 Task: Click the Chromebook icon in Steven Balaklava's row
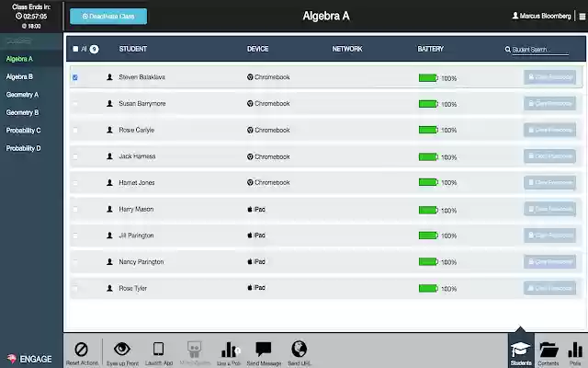click(250, 77)
